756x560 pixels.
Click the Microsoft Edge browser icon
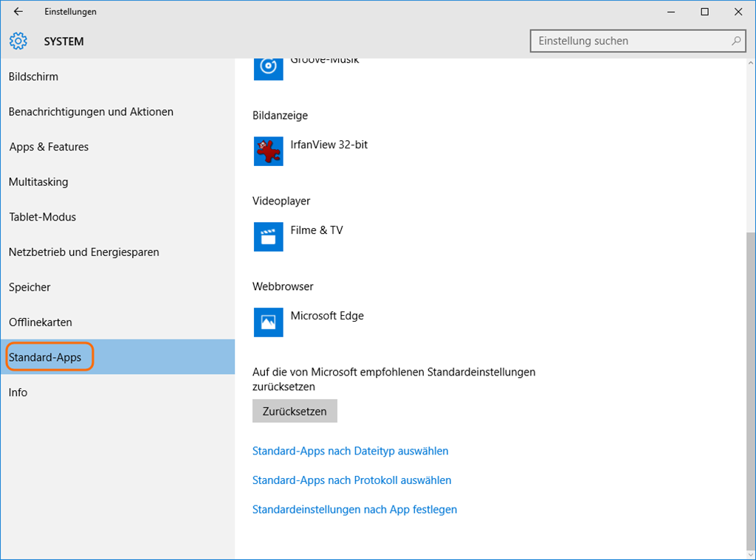click(268, 322)
